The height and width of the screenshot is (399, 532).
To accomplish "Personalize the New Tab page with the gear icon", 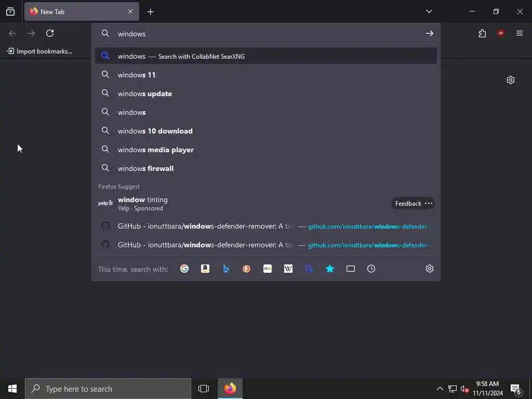I will pyautogui.click(x=511, y=80).
